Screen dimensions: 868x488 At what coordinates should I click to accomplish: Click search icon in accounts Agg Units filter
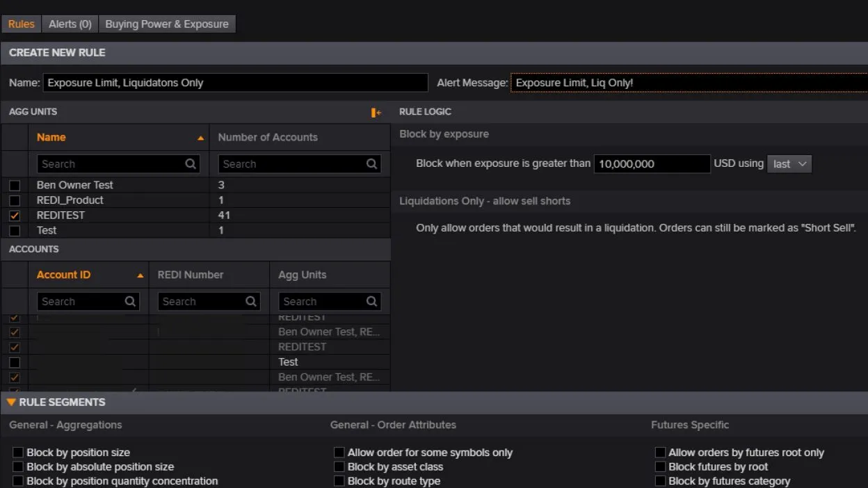tap(372, 302)
